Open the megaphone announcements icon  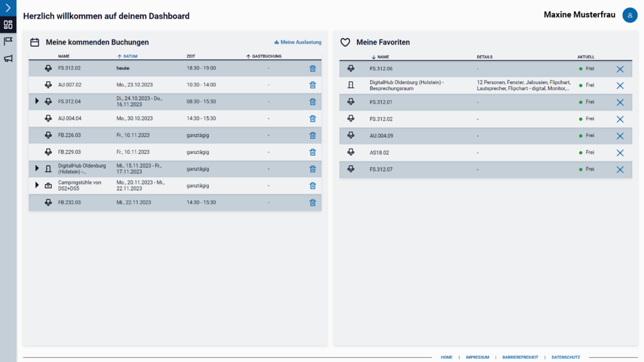(x=8, y=59)
